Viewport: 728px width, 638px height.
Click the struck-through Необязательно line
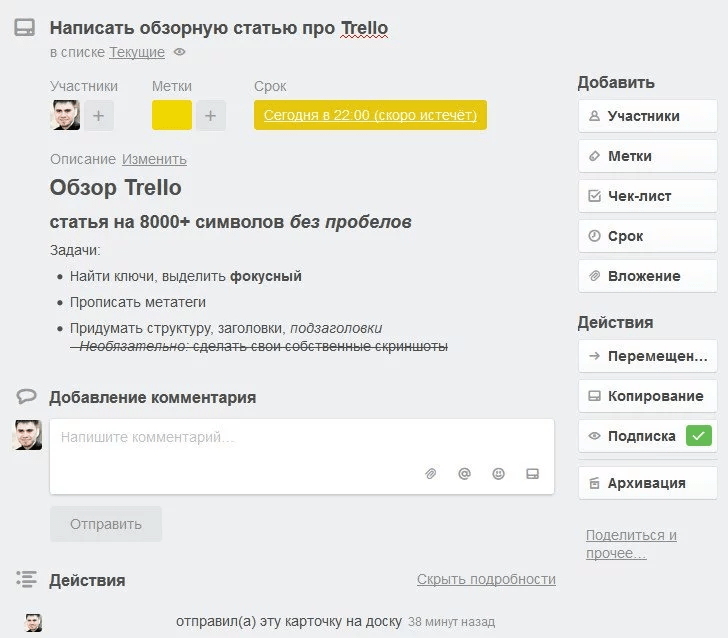coord(260,346)
